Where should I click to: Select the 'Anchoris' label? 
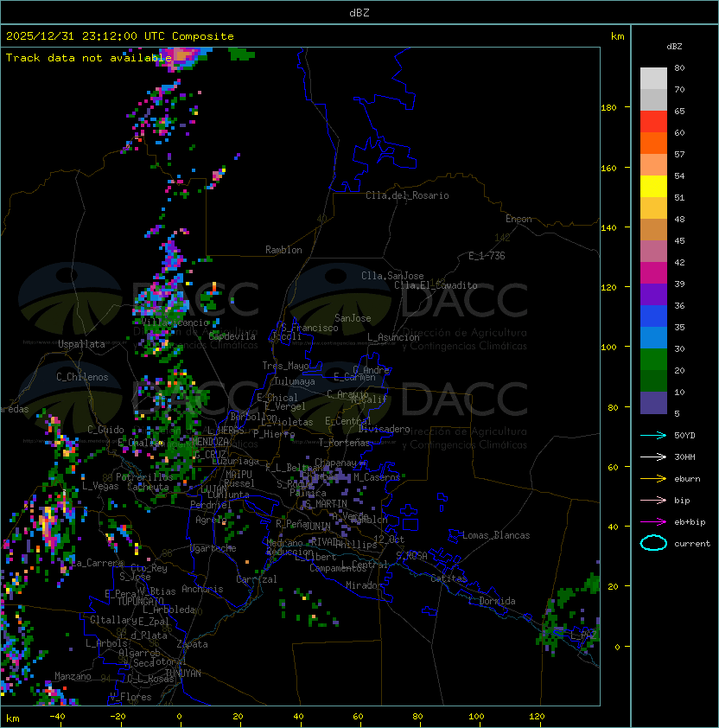pos(202,589)
